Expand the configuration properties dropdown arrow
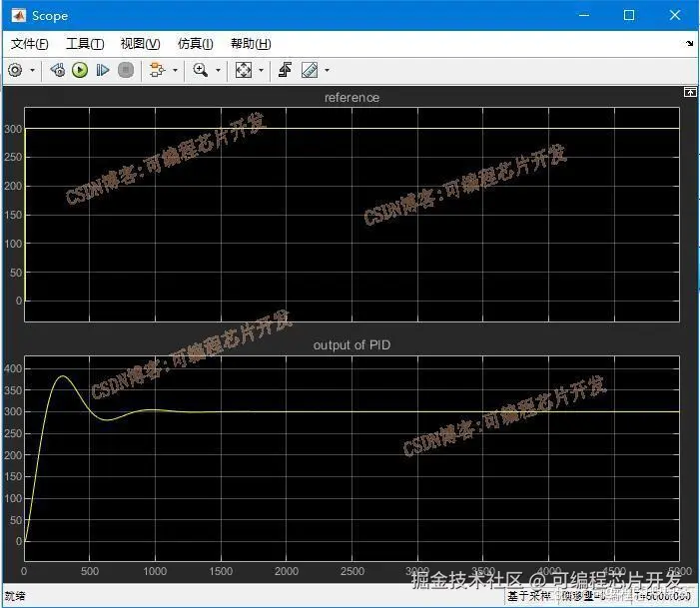 (x=32, y=71)
